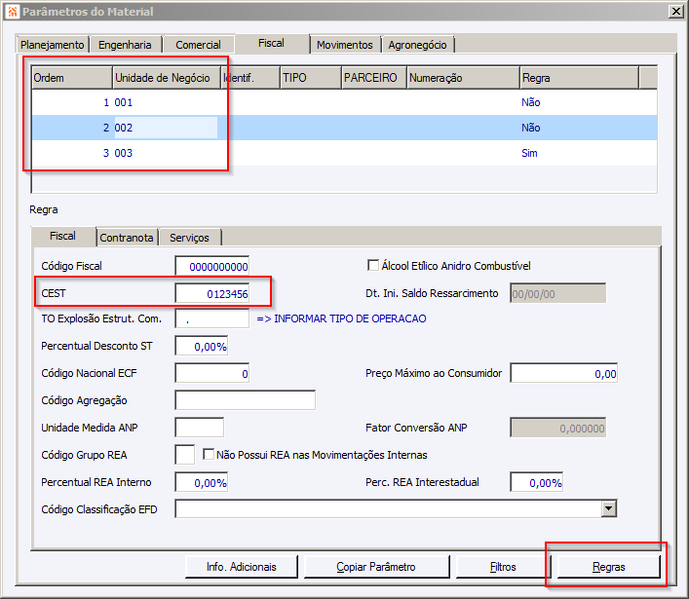Open the Código Classificação EFD dropdown
Viewport: 689px width, 599px height.
point(609,509)
